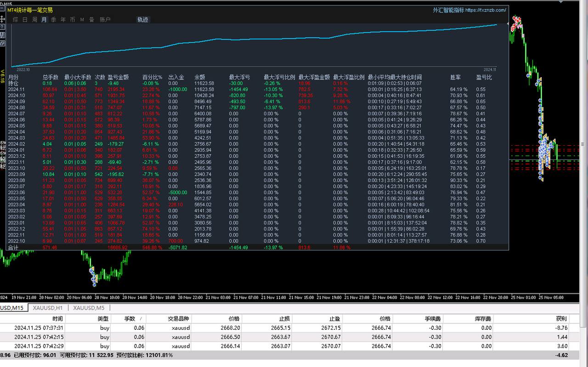Screen dimensions: 588x367
Task: Toggle the 轨迹 trajectory button
Action: pyautogui.click(x=143, y=20)
